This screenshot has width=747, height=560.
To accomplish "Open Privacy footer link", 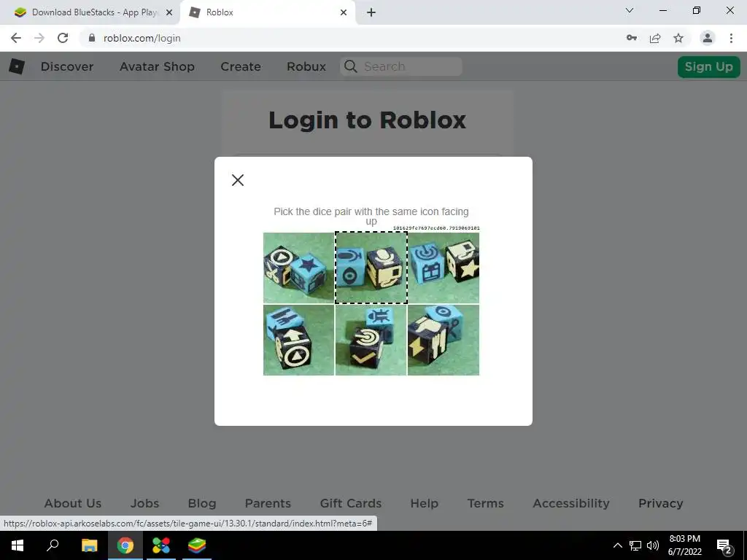I will click(661, 503).
